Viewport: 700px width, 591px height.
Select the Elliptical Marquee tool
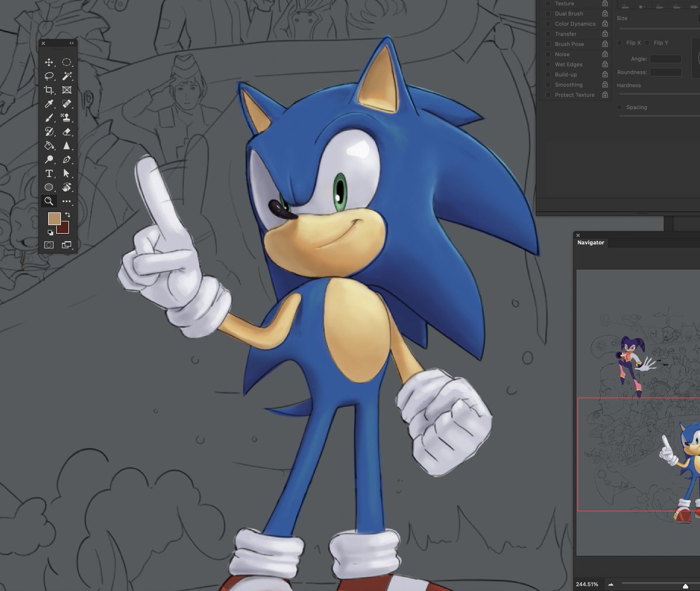pos(66,62)
